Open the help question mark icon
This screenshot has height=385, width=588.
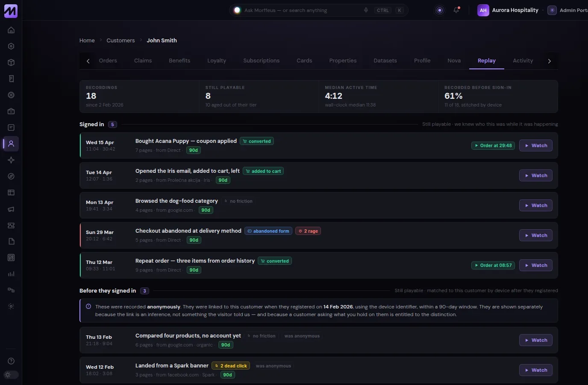point(11,361)
